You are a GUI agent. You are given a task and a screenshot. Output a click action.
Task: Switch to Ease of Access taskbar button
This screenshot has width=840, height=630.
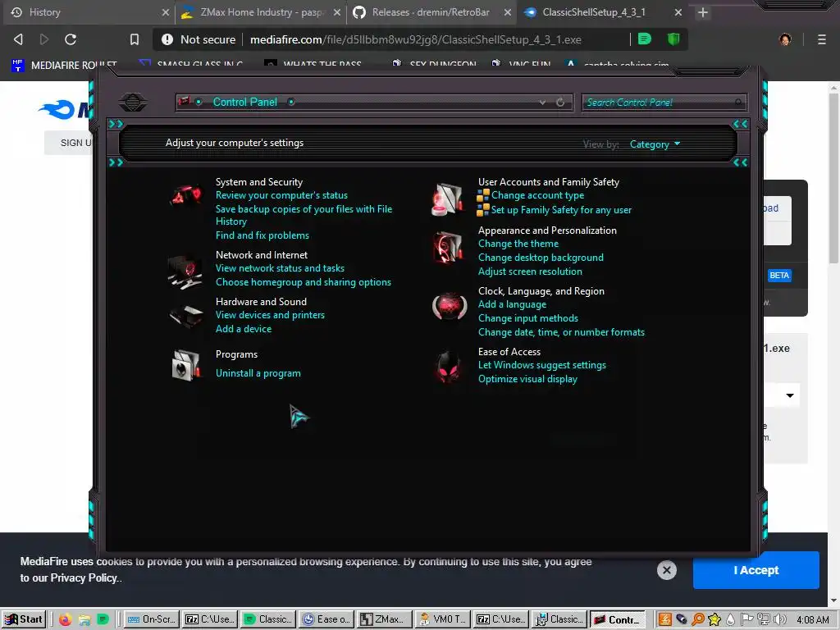pyautogui.click(x=325, y=619)
